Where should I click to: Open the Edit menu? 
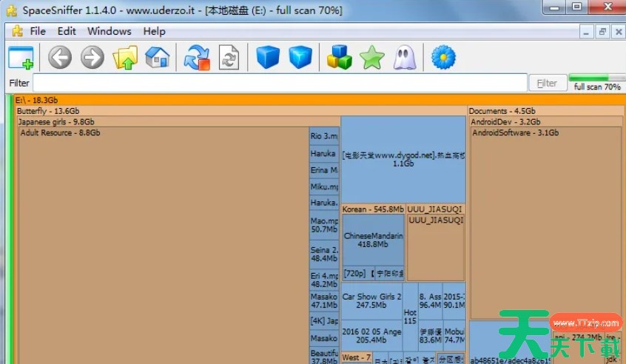(67, 31)
